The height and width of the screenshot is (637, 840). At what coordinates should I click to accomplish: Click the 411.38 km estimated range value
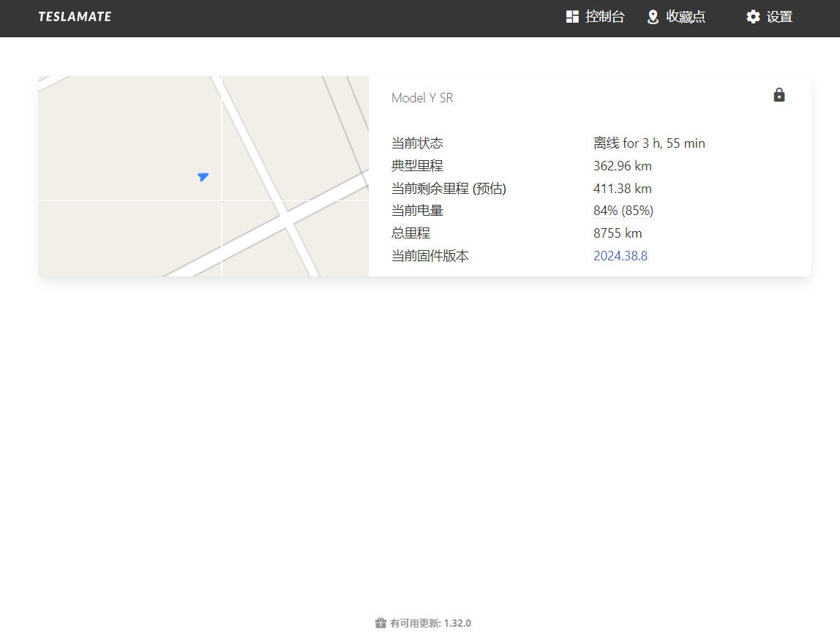click(622, 189)
